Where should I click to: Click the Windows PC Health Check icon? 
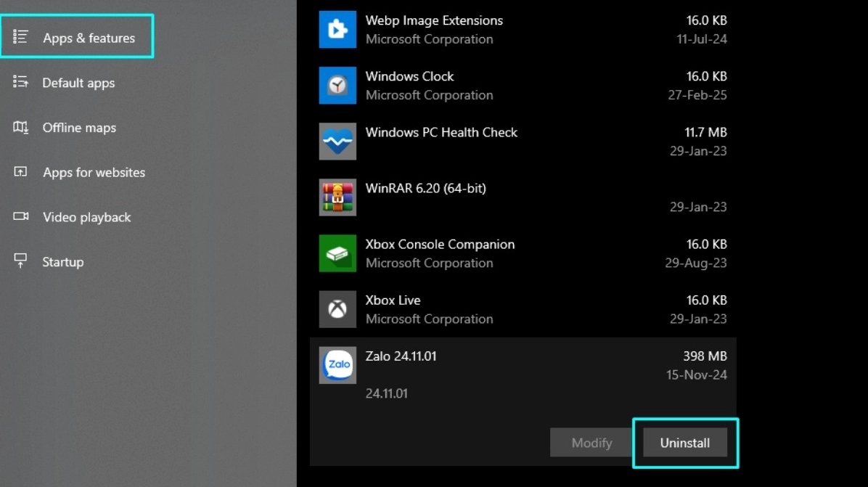point(337,142)
